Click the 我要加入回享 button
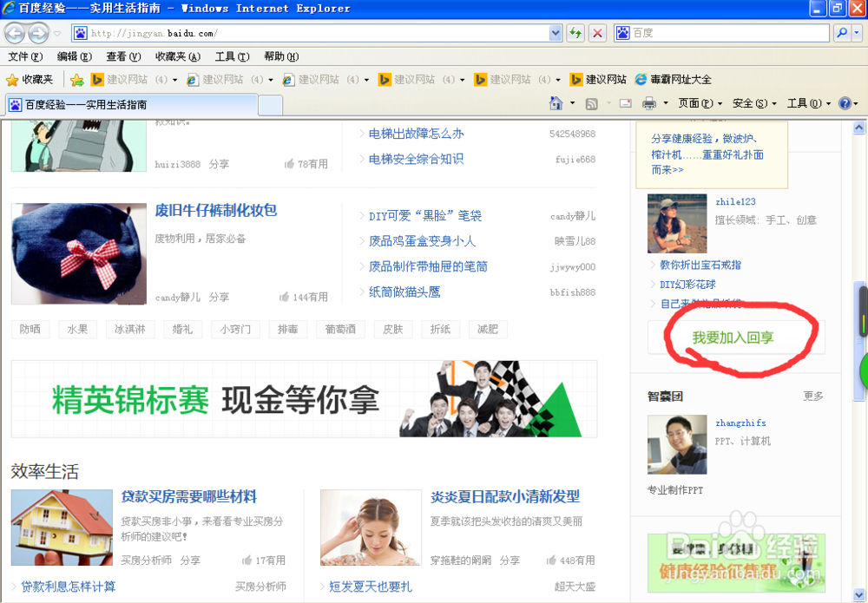 coord(736,338)
